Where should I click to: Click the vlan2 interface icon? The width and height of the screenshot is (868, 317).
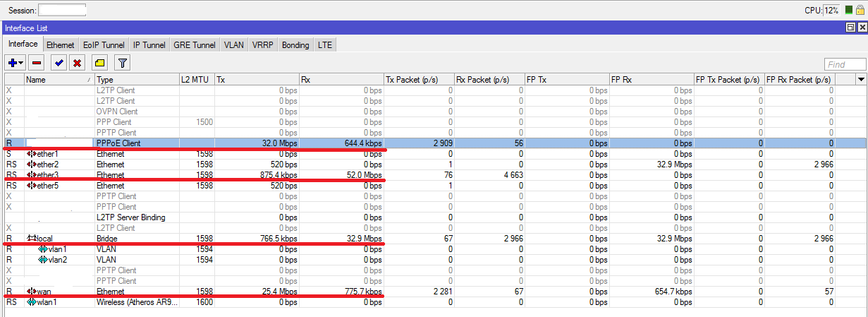[42, 260]
